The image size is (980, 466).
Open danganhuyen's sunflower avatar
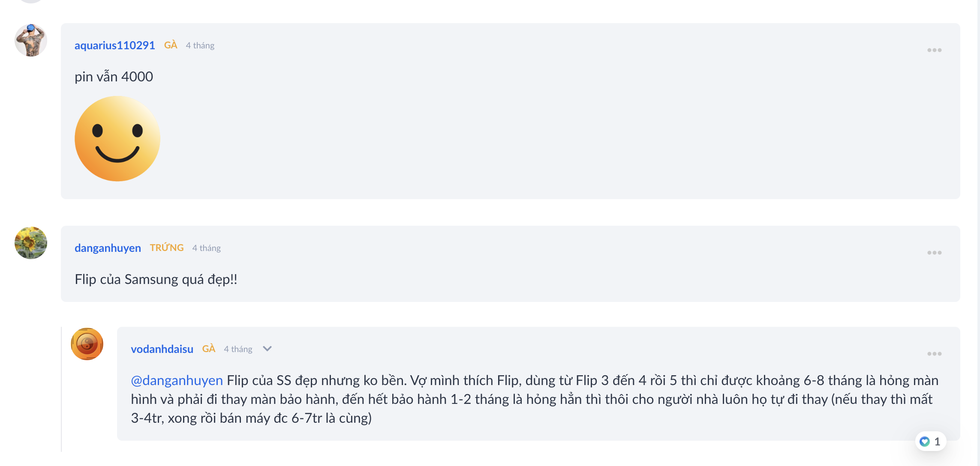(x=31, y=243)
